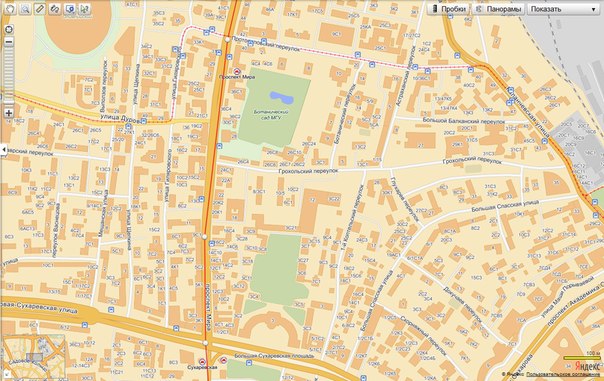Expand the collapsed left side panel
Viewport: 604px width, 381px height.
pos(3,150)
